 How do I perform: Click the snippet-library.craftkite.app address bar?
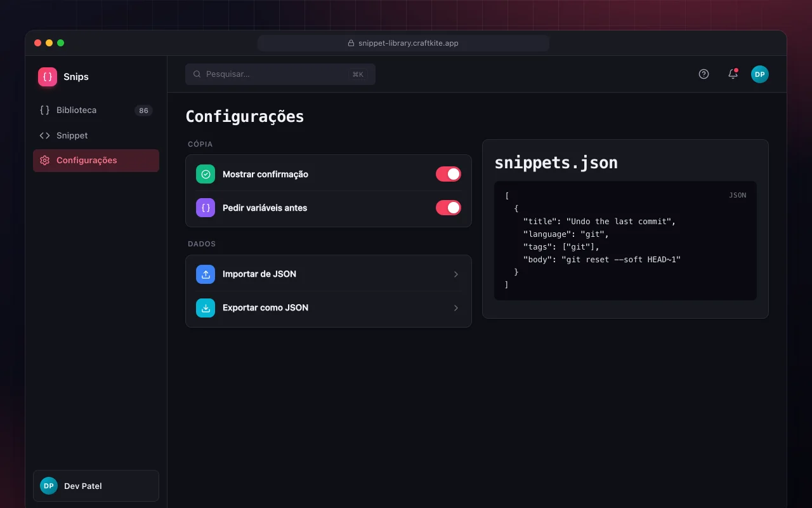tap(403, 43)
